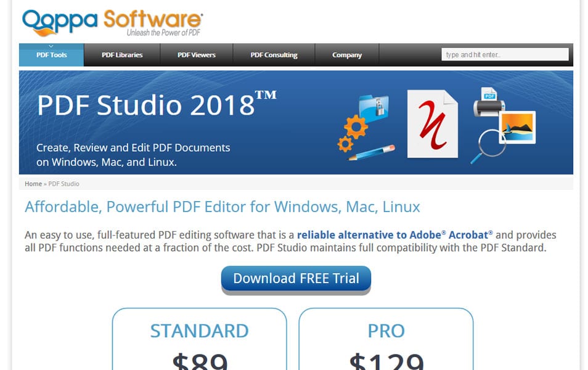This screenshot has width=588, height=370.
Task: Click the landscape photo icon in banner
Action: 517,128
